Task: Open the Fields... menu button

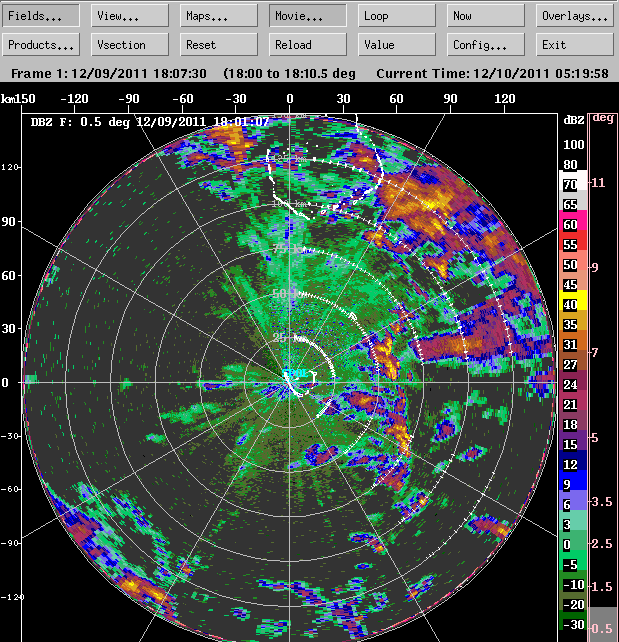Action: [x=41, y=16]
